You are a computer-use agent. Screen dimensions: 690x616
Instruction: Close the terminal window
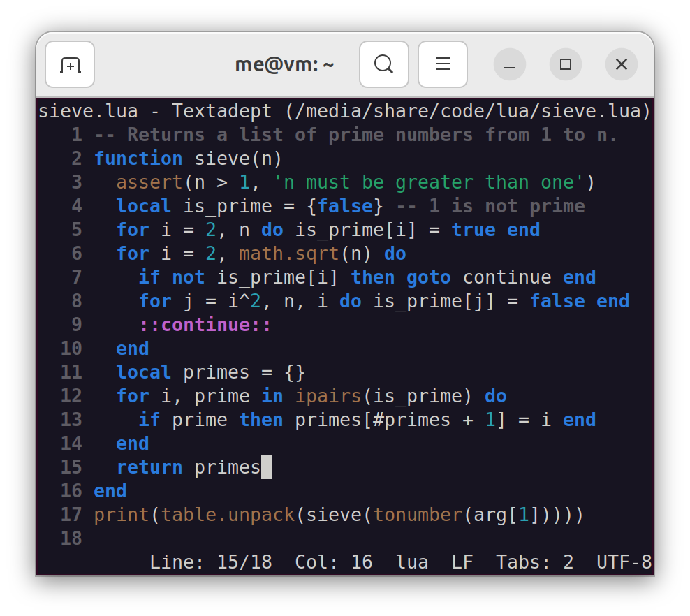point(622,65)
